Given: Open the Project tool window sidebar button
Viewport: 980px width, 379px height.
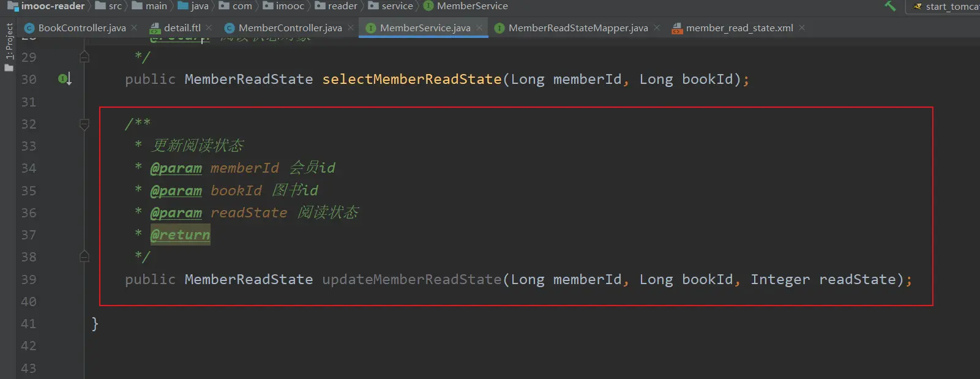Looking at the screenshot, I should (x=9, y=47).
